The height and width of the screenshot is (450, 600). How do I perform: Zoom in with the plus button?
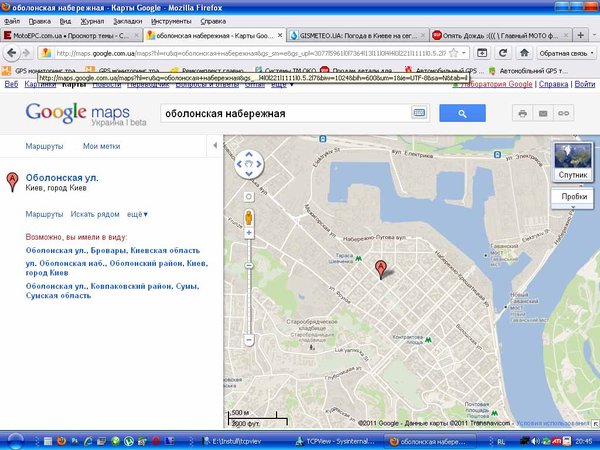coord(249,233)
